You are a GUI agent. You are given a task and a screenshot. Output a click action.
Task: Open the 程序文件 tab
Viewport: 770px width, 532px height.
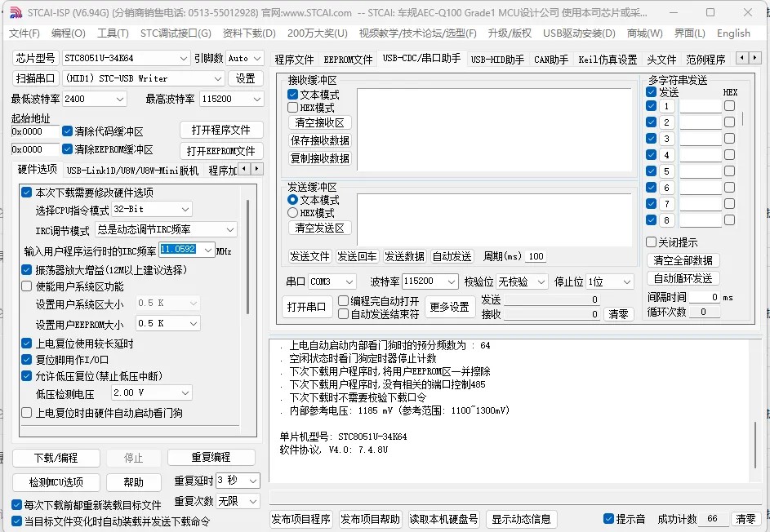pos(294,60)
